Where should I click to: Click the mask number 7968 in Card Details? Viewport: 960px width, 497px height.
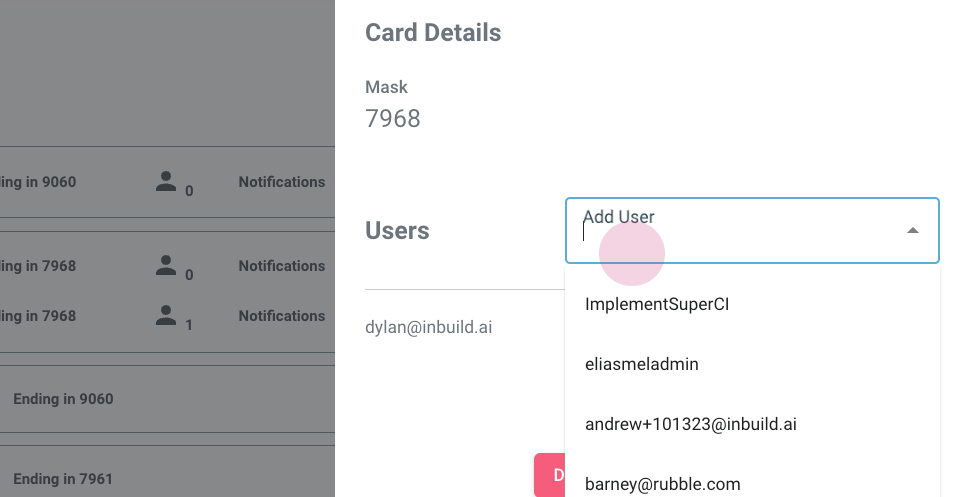[x=393, y=119]
